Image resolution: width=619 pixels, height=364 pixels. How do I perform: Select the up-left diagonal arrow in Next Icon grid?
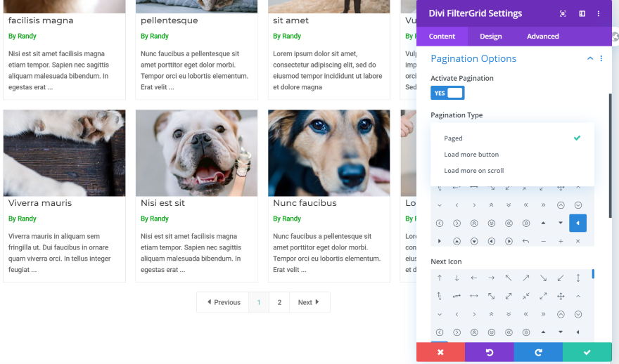pos(509,278)
